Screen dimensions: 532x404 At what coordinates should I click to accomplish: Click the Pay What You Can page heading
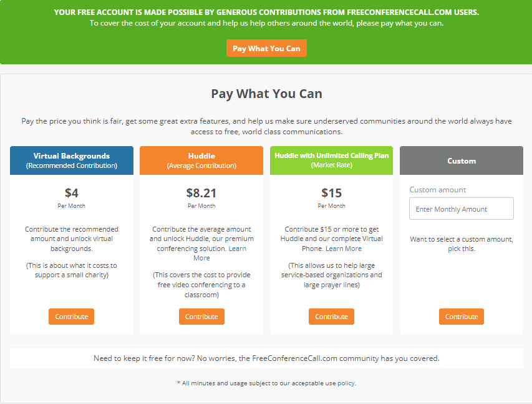click(266, 94)
